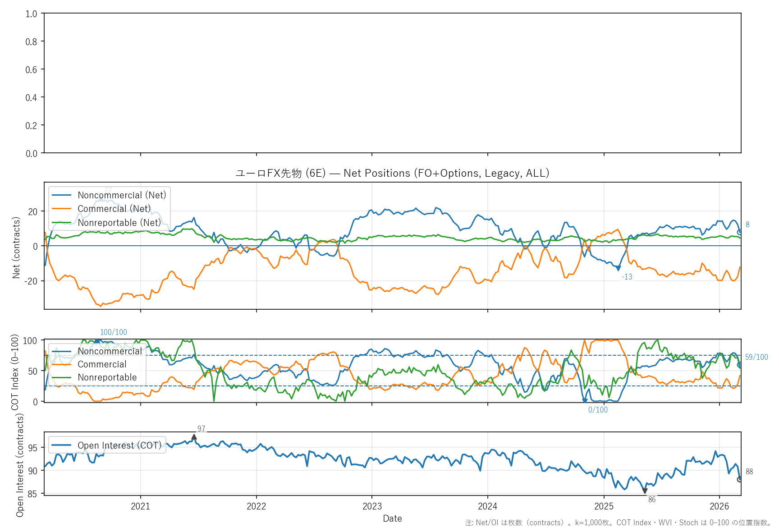Image resolution: width=779 pixels, height=532 pixels.
Task: Click the circle end marker beside the 88 label
Action: tap(739, 479)
